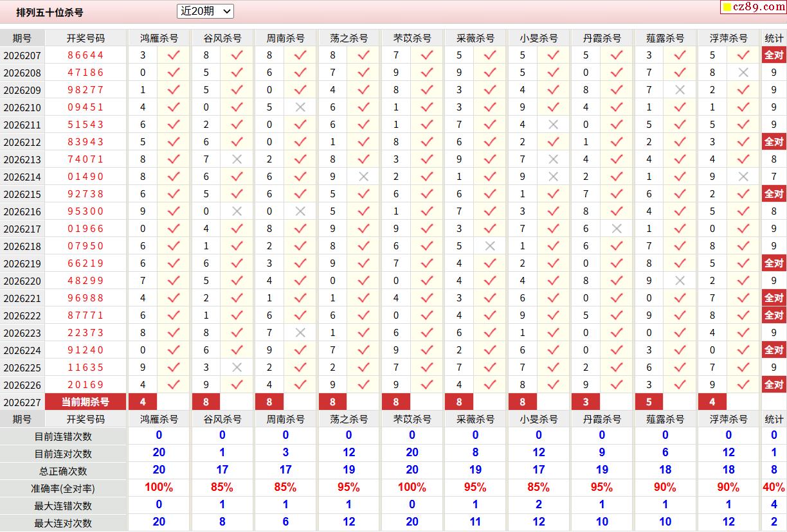Viewport: 787px width, 532px height.
Task: Click the 全对 badge for period 2026212
Action: (x=773, y=142)
